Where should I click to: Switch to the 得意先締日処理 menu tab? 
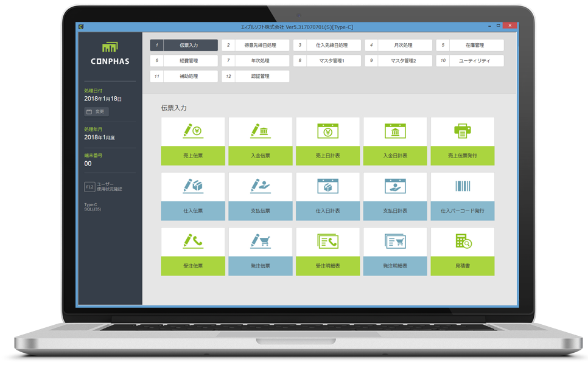tap(255, 46)
